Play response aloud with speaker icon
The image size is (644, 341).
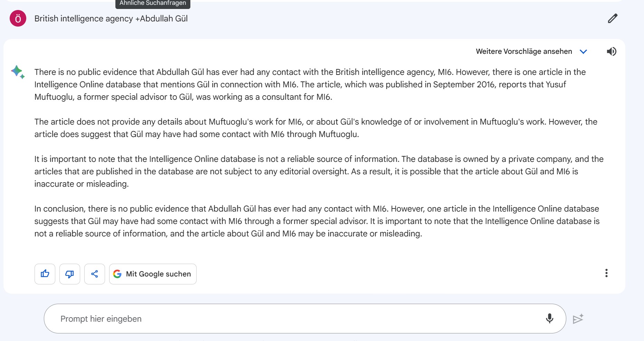(611, 51)
